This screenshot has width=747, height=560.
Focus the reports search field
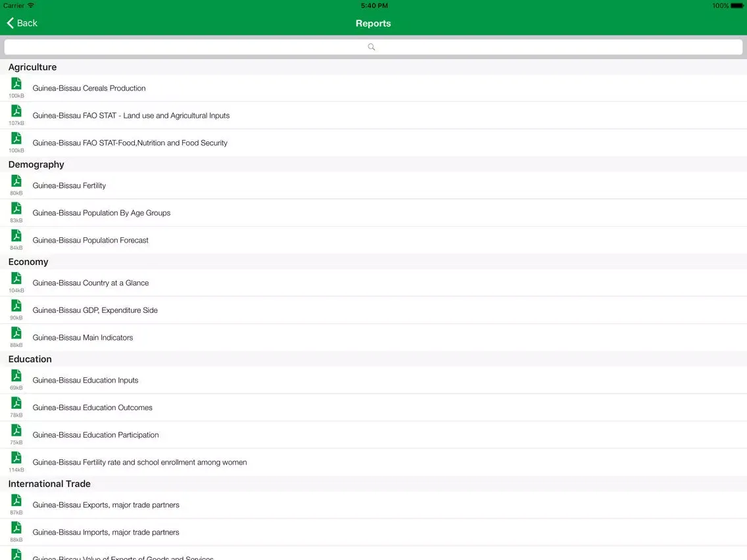tap(373, 47)
